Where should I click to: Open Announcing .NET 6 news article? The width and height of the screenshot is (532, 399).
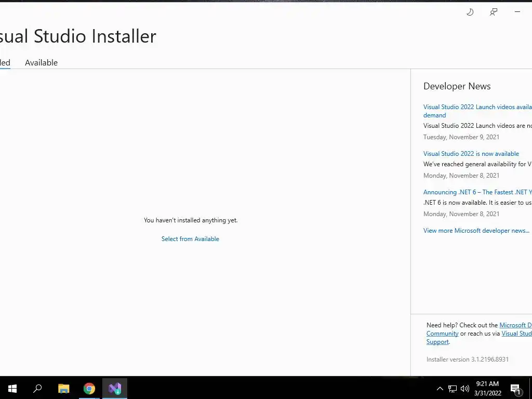point(477,192)
